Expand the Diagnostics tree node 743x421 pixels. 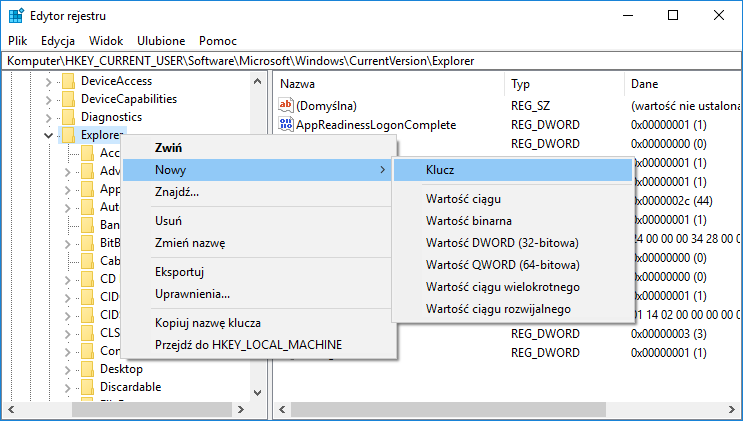tap(48, 118)
